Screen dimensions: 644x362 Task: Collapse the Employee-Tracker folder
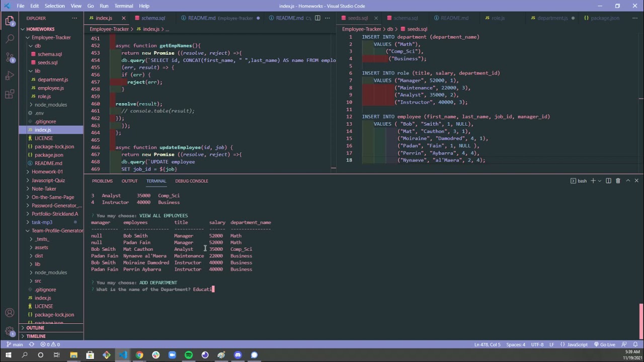pos(51,38)
